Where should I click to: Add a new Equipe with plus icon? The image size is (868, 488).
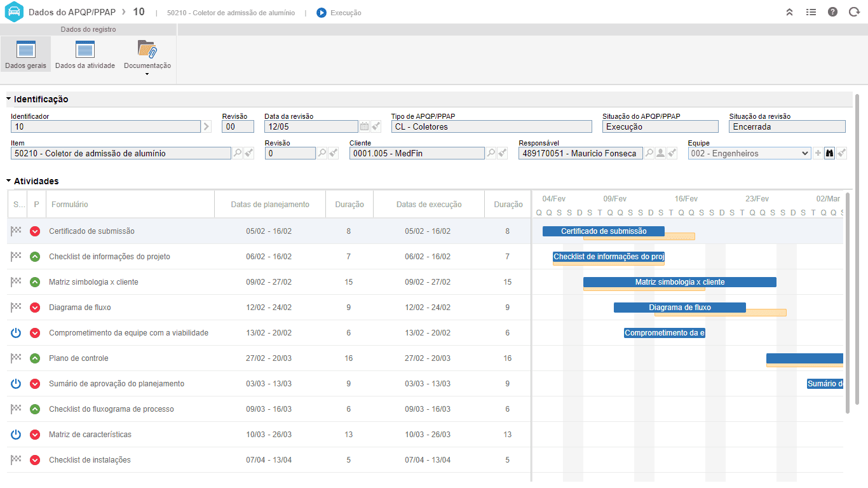pos(818,153)
